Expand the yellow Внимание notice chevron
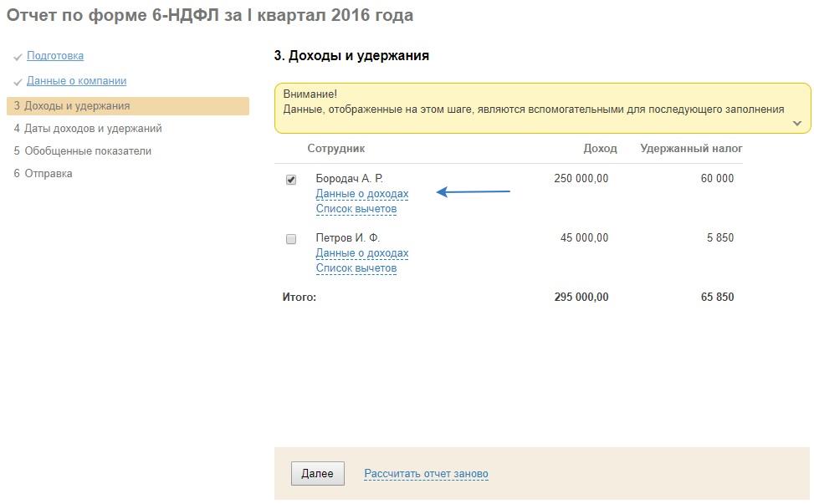 (x=796, y=124)
